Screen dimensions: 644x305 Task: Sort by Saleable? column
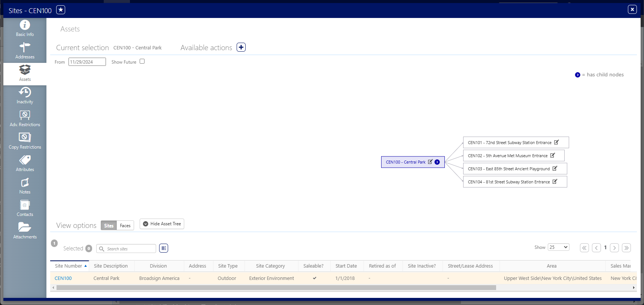[x=313, y=266]
